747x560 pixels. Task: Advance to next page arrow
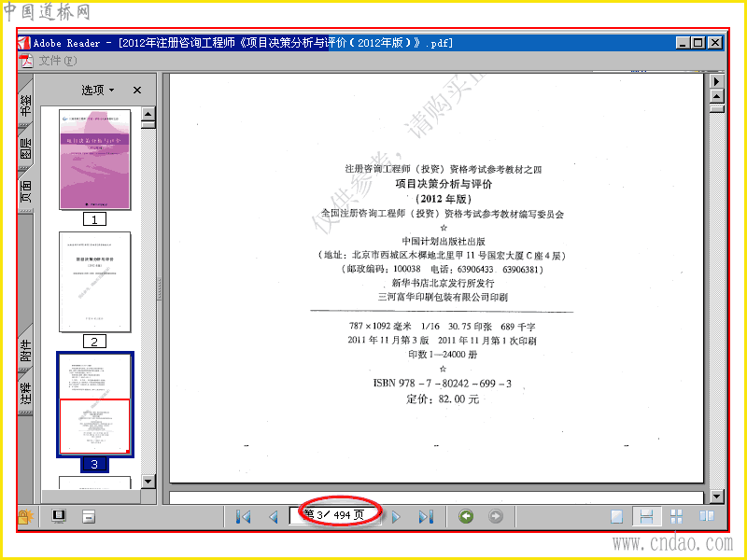click(x=396, y=517)
